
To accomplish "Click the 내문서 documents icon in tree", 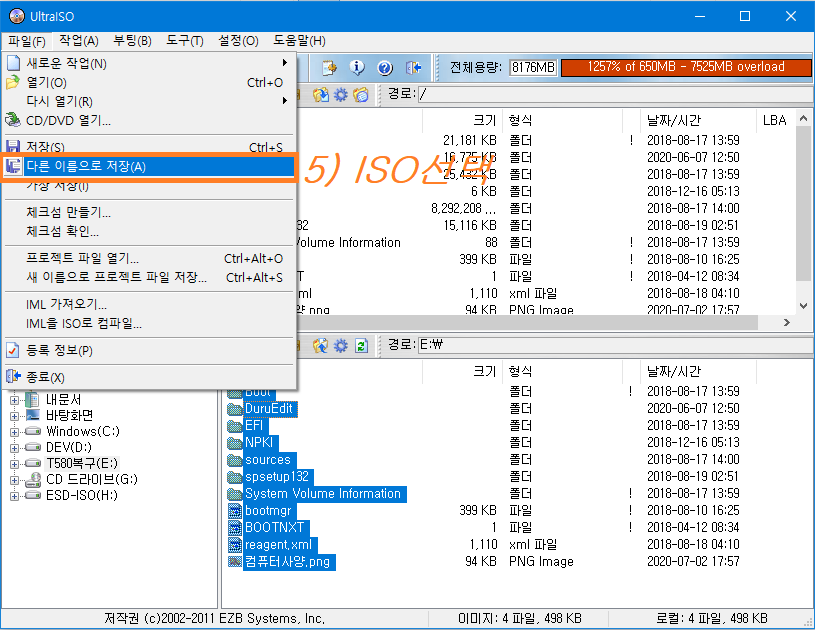I will tap(32, 399).
